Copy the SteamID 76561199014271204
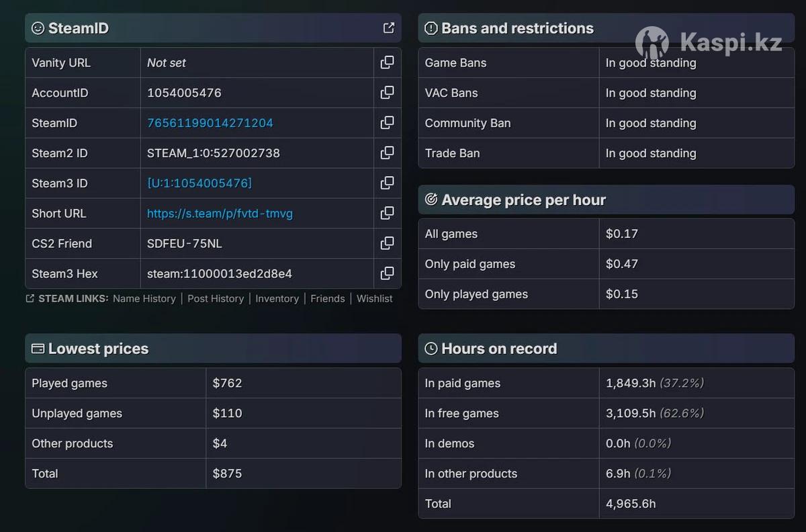The height and width of the screenshot is (532, 806). pos(387,123)
